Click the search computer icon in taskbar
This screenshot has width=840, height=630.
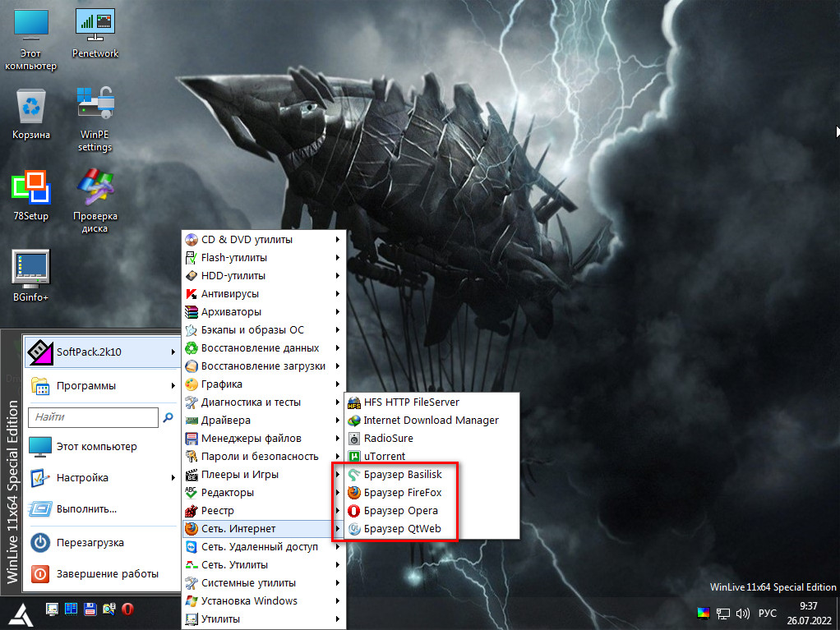(x=108, y=609)
